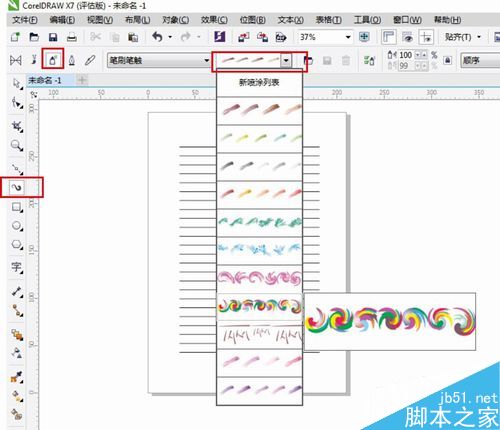Open the content search Connect icon
The image size is (500, 430).
pyautogui.click(x=220, y=37)
